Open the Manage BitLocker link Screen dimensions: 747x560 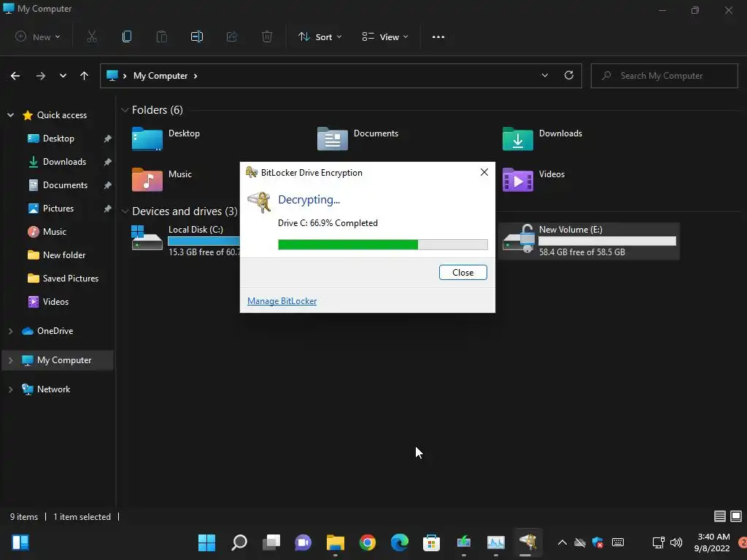282,301
